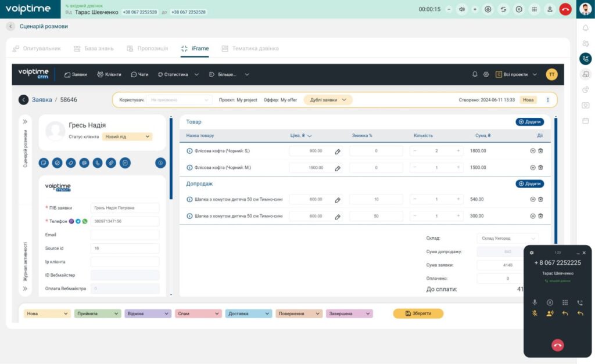This screenshot has height=364, width=595.
Task: Click speaker volume icon in top bar
Action: click(x=462, y=9)
